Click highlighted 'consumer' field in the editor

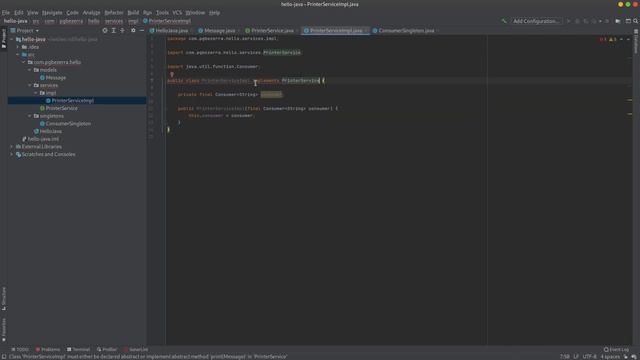(271, 94)
